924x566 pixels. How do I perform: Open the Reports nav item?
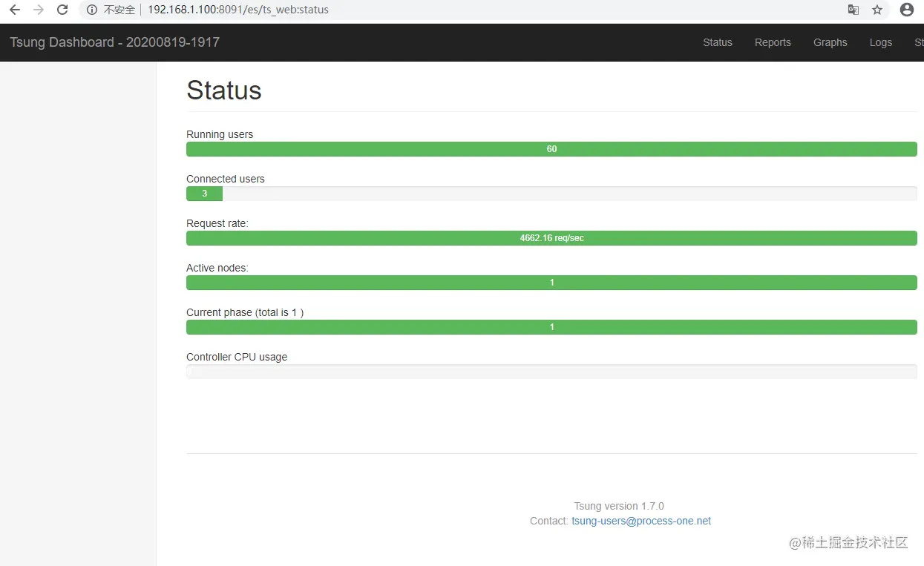pyautogui.click(x=773, y=42)
